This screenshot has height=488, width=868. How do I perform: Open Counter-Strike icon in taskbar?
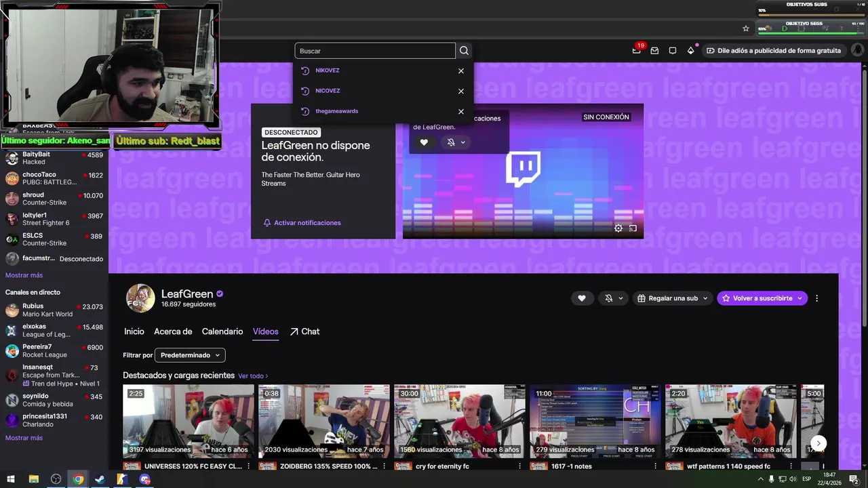(122, 479)
